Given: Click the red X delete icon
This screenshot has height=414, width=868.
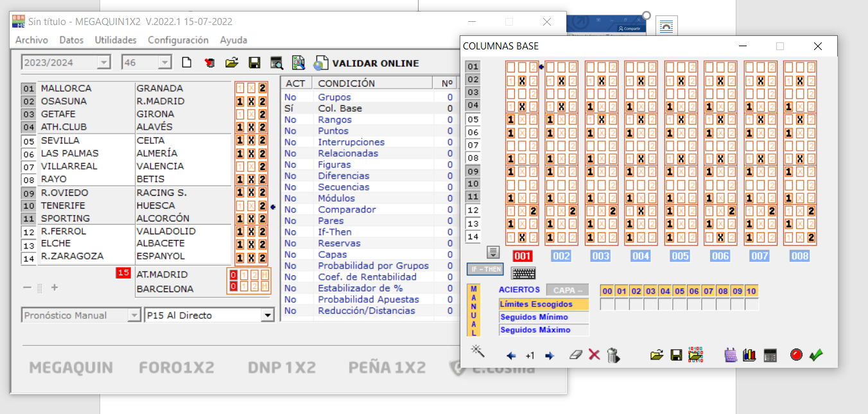Looking at the screenshot, I should pyautogui.click(x=595, y=355).
